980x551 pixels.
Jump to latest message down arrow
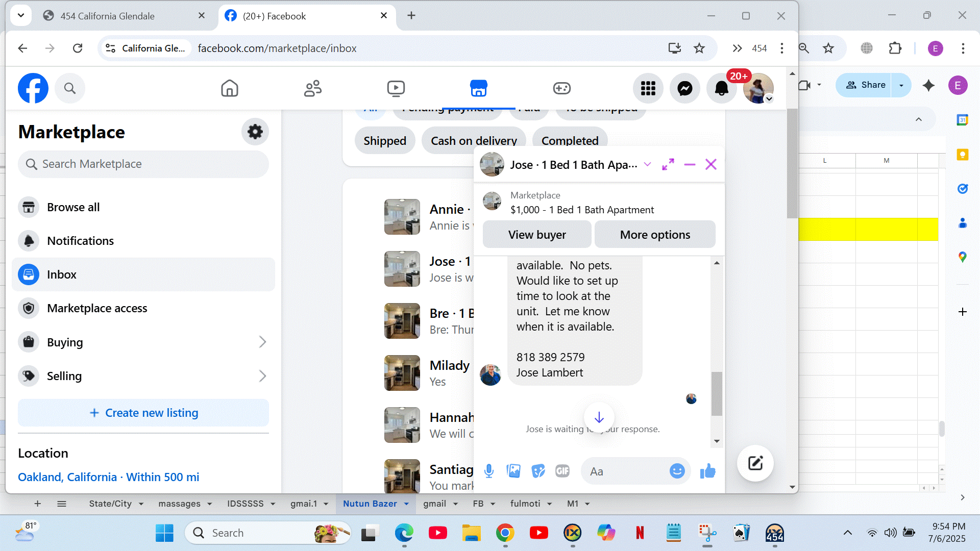pyautogui.click(x=599, y=417)
